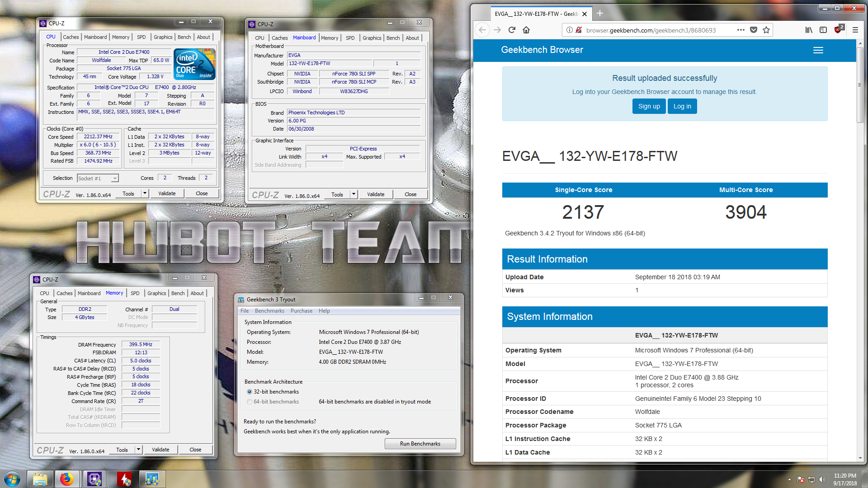
Task: Open Windows Explorer from the taskbar
Action: [40, 479]
